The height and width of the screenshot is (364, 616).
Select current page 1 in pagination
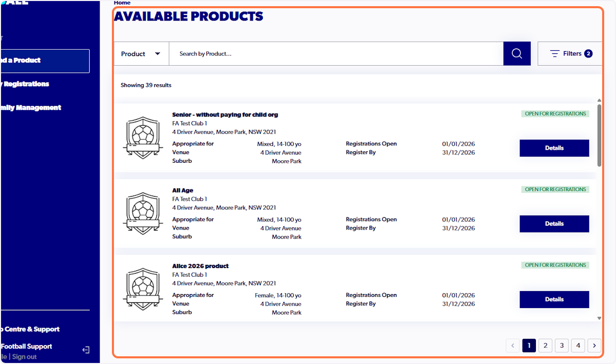[529, 346]
